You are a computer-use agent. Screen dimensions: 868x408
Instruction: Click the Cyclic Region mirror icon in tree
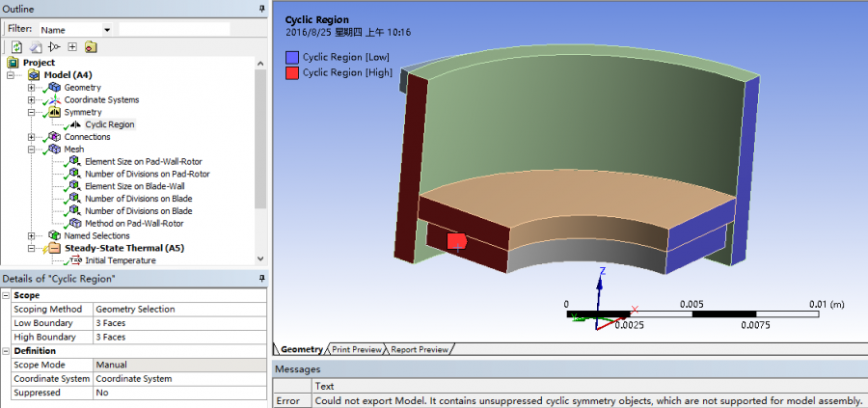76,124
